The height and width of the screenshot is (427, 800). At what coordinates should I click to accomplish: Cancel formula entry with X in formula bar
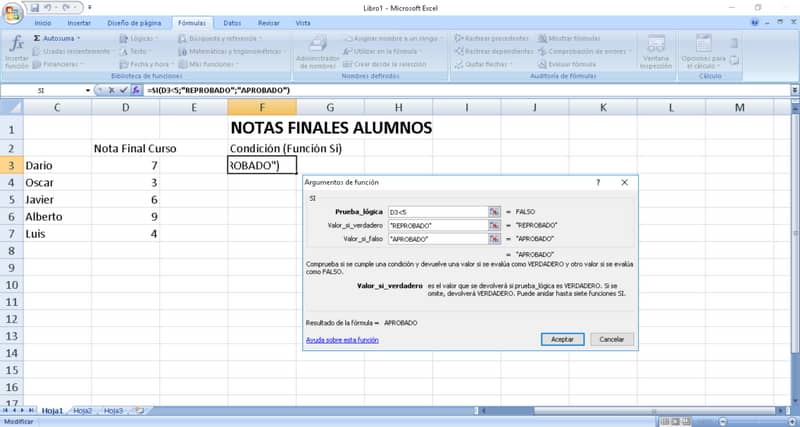coord(111,90)
